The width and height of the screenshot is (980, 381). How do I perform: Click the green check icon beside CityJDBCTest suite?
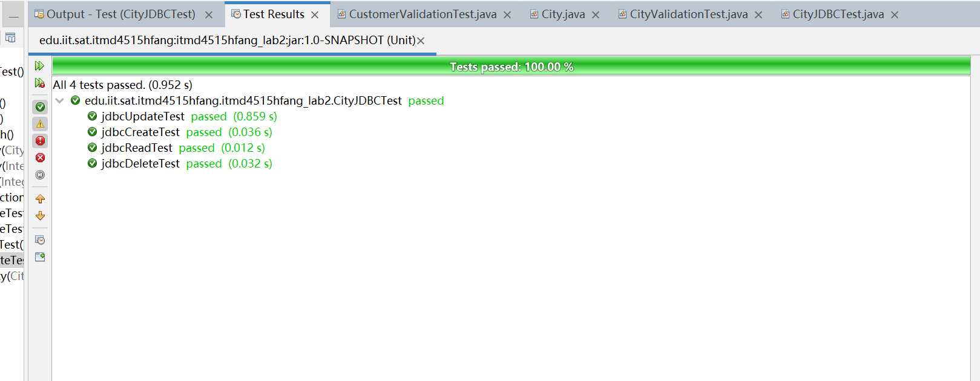[76, 100]
